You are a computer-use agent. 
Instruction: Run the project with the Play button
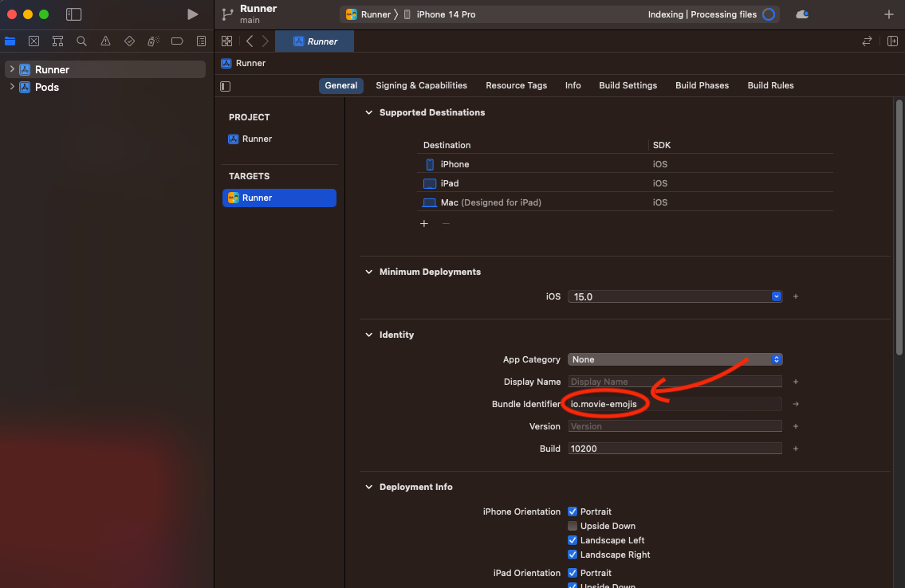click(193, 14)
